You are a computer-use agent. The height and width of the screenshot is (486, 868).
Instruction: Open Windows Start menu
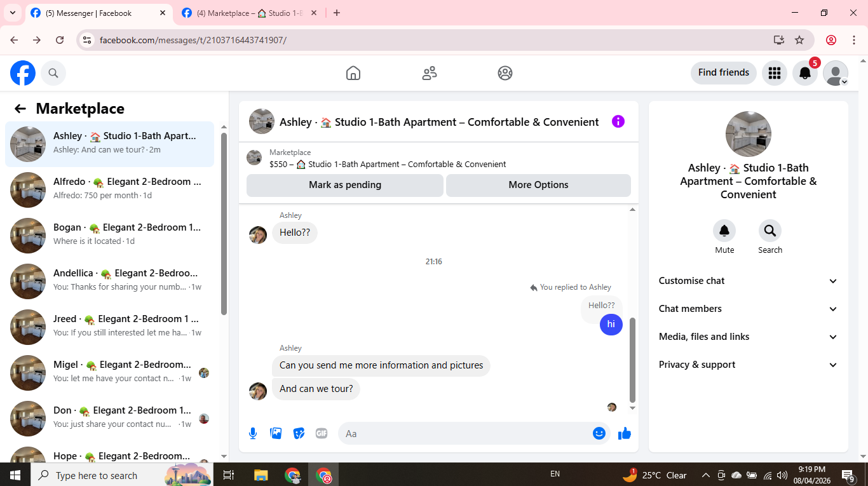pos(15,475)
